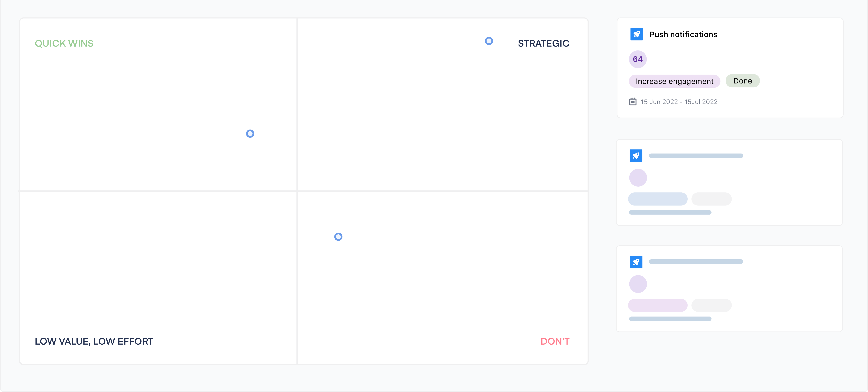The height and width of the screenshot is (392, 868).
Task: Click the purple avatar circle on second card
Action: [x=638, y=177]
